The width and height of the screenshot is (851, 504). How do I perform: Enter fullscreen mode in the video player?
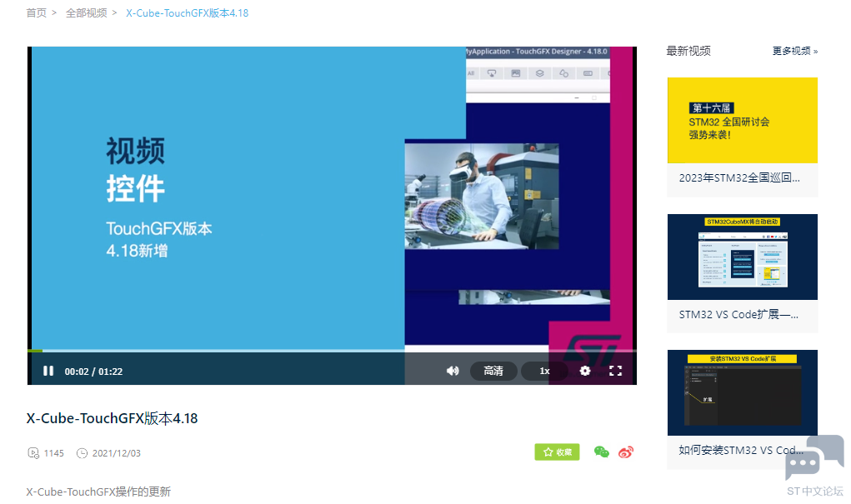click(x=615, y=371)
